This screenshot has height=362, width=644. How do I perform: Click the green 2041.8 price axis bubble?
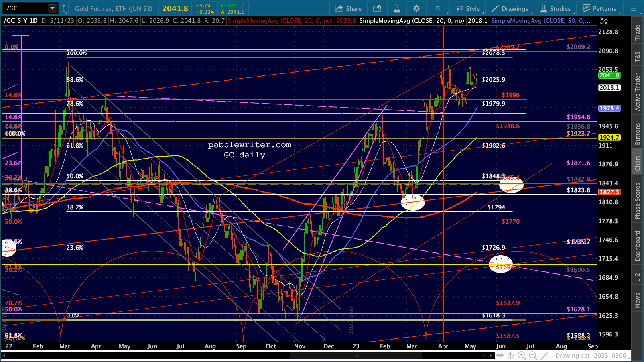[609, 75]
